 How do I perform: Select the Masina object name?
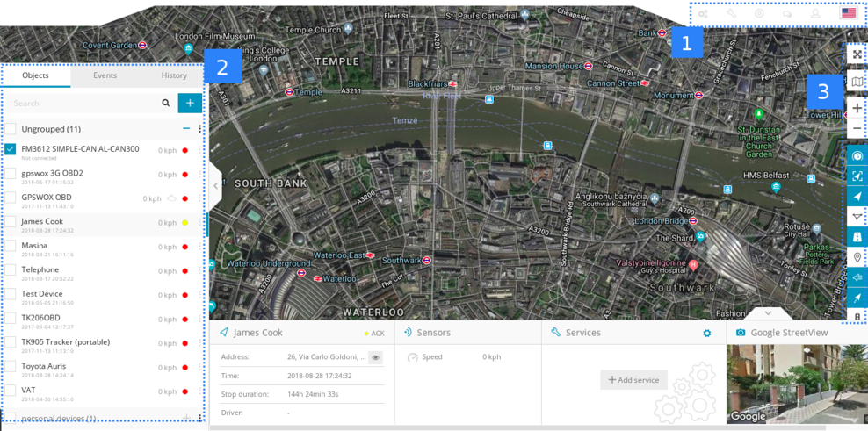[x=34, y=245]
